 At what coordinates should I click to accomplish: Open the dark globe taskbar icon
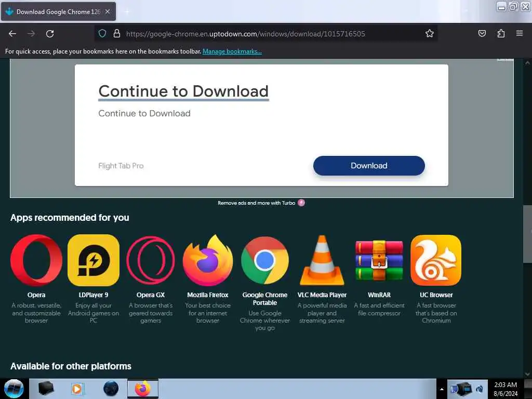pyautogui.click(x=111, y=389)
